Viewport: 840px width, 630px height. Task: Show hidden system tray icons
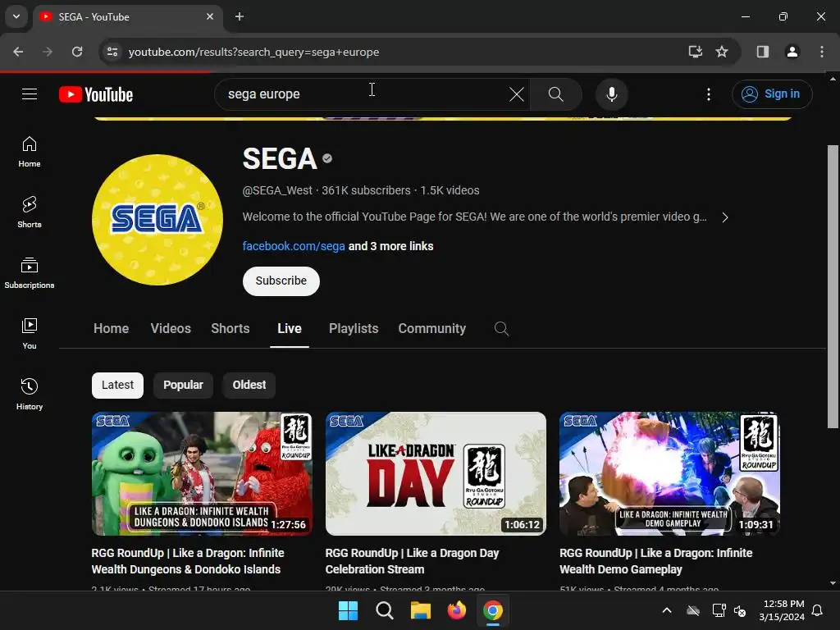pyautogui.click(x=667, y=610)
